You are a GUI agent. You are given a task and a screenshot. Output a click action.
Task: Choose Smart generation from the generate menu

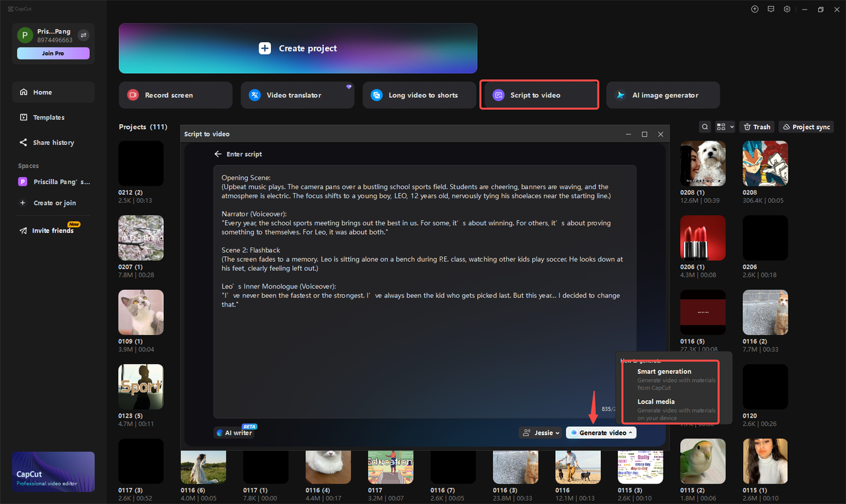coord(676,379)
